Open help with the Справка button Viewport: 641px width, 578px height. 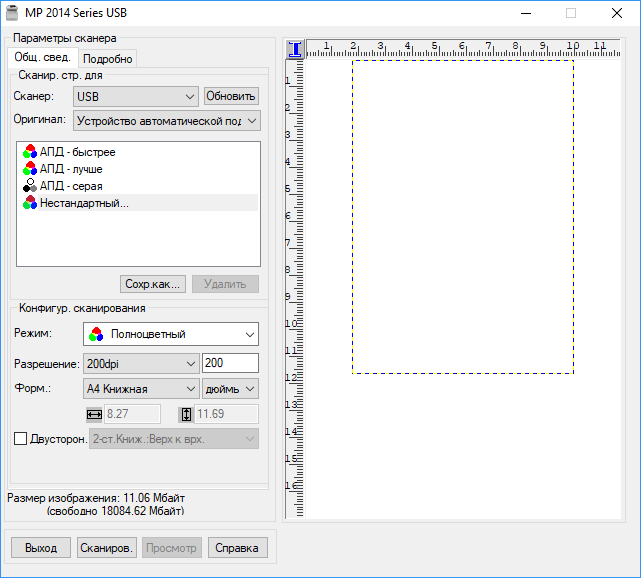pos(238,548)
